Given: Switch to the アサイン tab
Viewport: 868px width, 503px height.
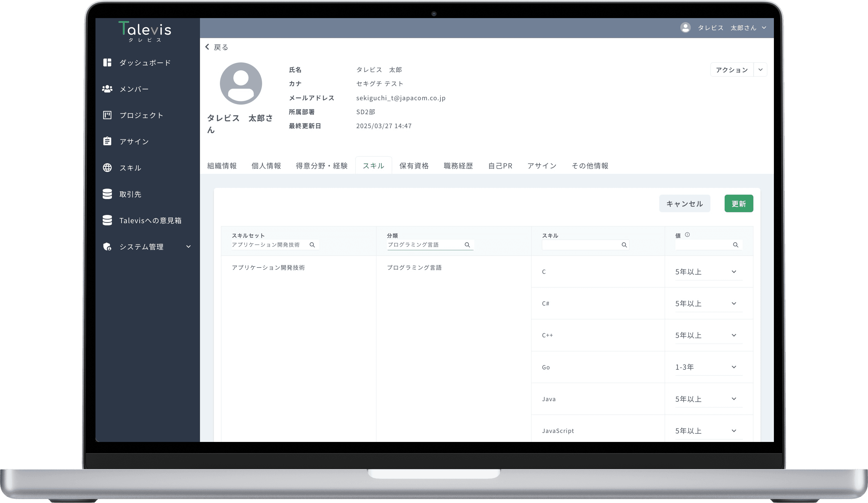Looking at the screenshot, I should tap(542, 166).
